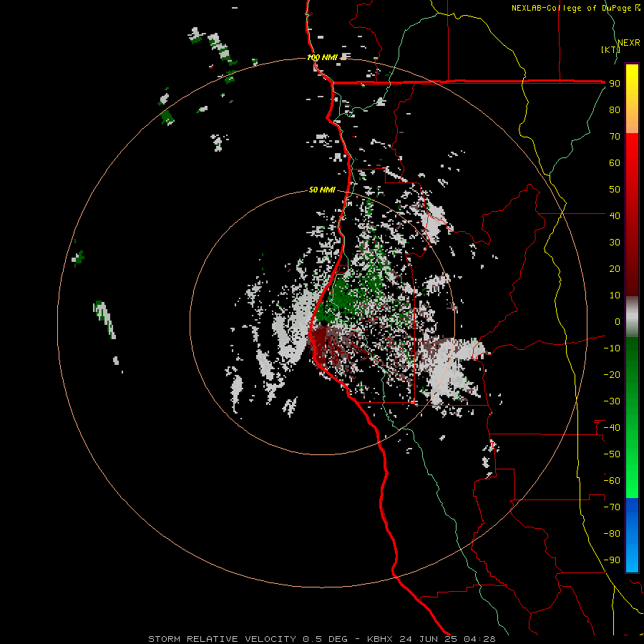644x644 pixels.
Task: Click the 50 NMI range ring label
Action: pyautogui.click(x=322, y=190)
